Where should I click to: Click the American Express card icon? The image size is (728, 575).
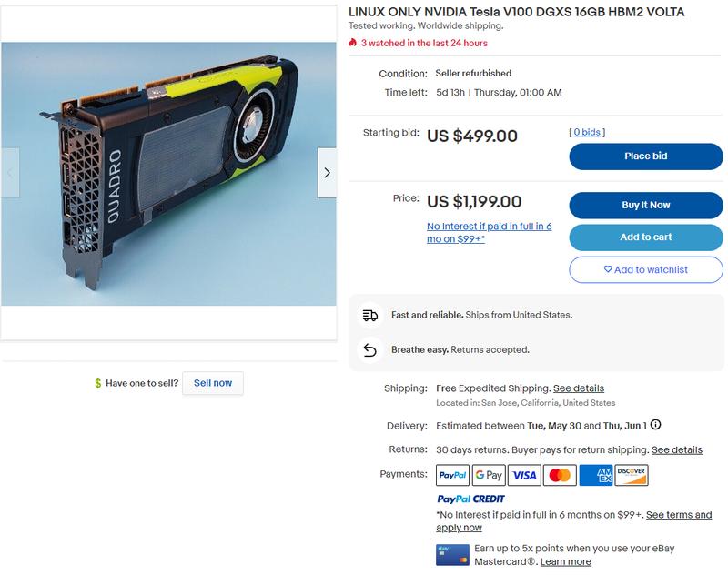[x=596, y=475]
